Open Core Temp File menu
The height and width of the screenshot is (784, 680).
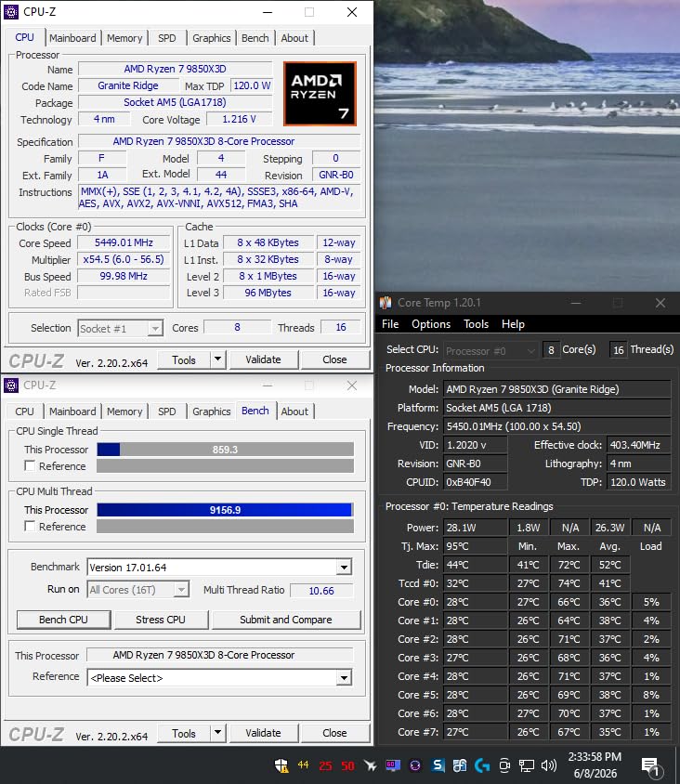(390, 324)
